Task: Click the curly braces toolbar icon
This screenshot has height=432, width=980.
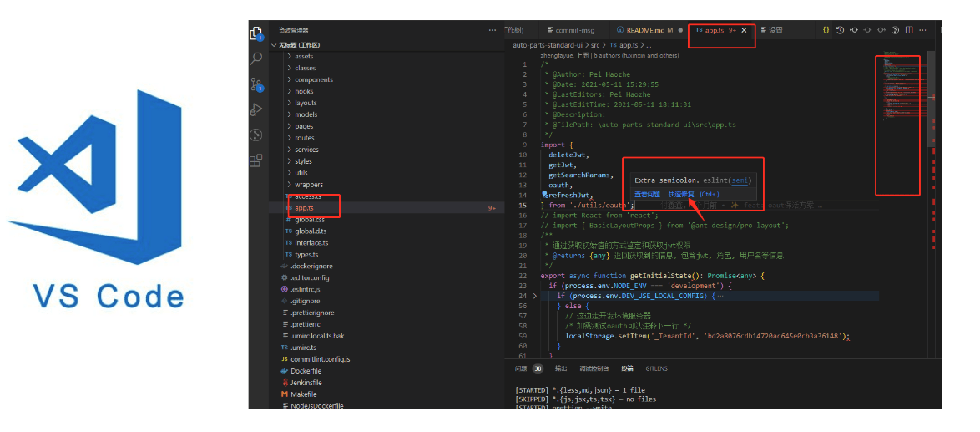Action: 826,30
